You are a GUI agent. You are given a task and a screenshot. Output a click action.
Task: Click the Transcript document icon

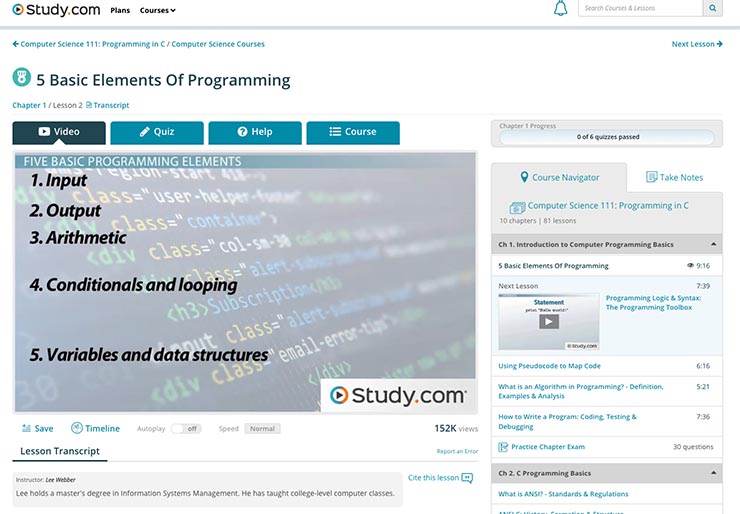tap(89, 105)
